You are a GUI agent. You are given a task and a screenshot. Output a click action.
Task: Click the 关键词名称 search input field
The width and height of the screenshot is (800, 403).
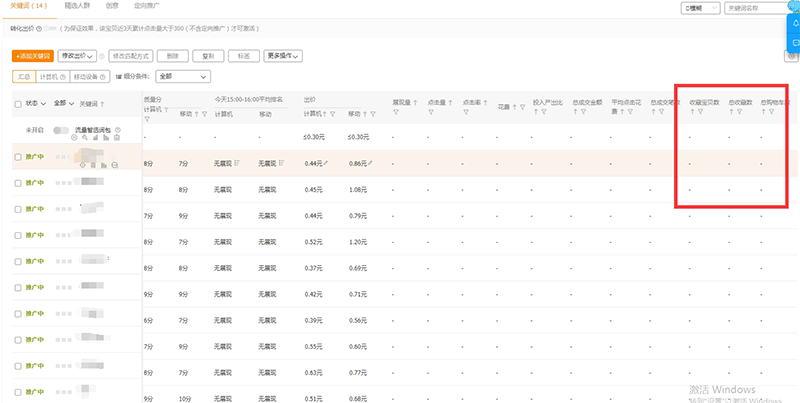coord(755,8)
